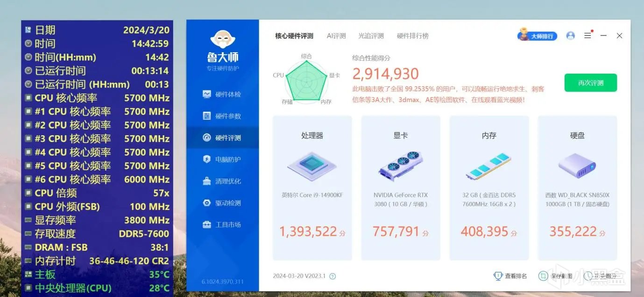Click 主板 35°C temperature row

[97, 274]
